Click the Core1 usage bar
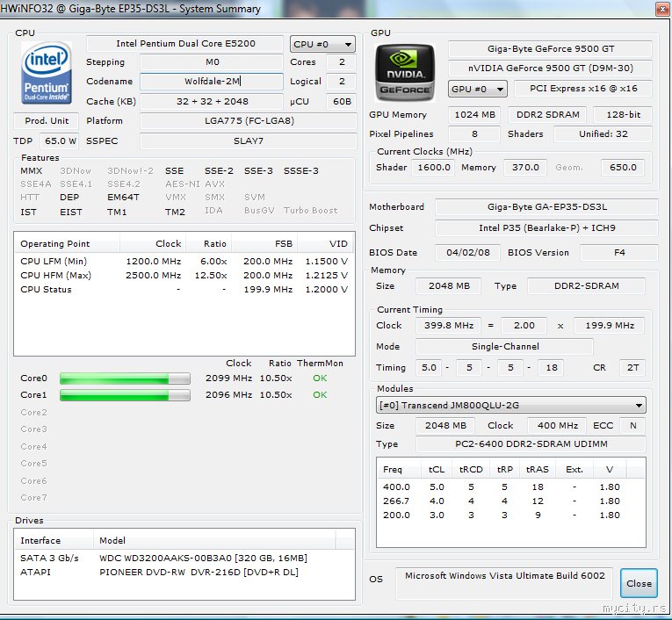Screen dimensions: 672x620 pos(125,395)
